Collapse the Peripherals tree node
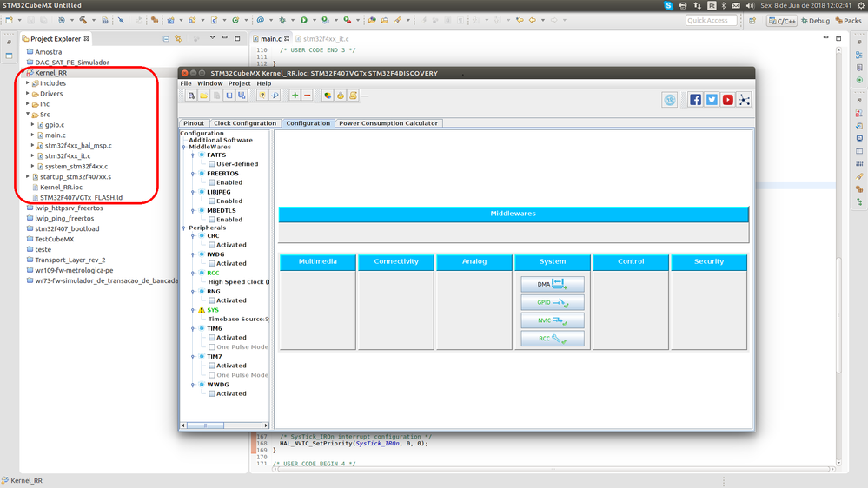This screenshot has height=488, width=868. pos(184,228)
